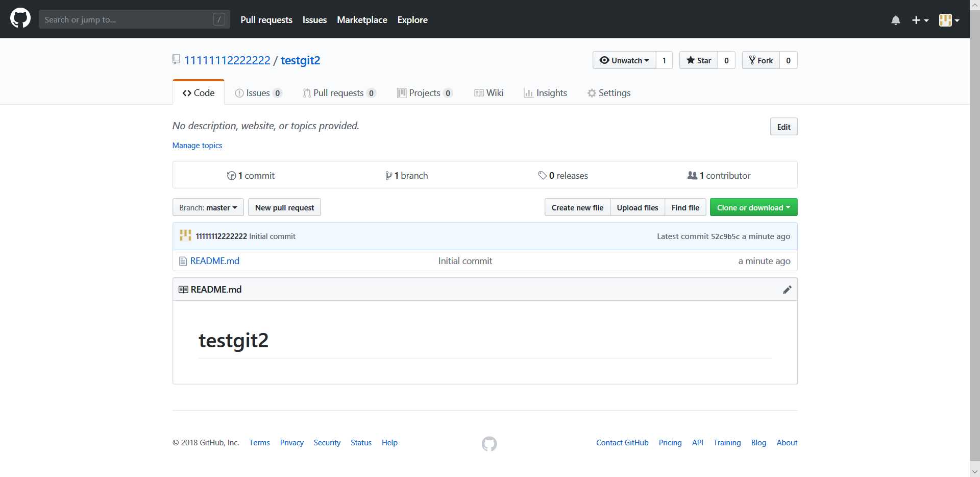The height and width of the screenshot is (477, 980).
Task: Open Issues in the top navigation
Action: [x=314, y=20]
